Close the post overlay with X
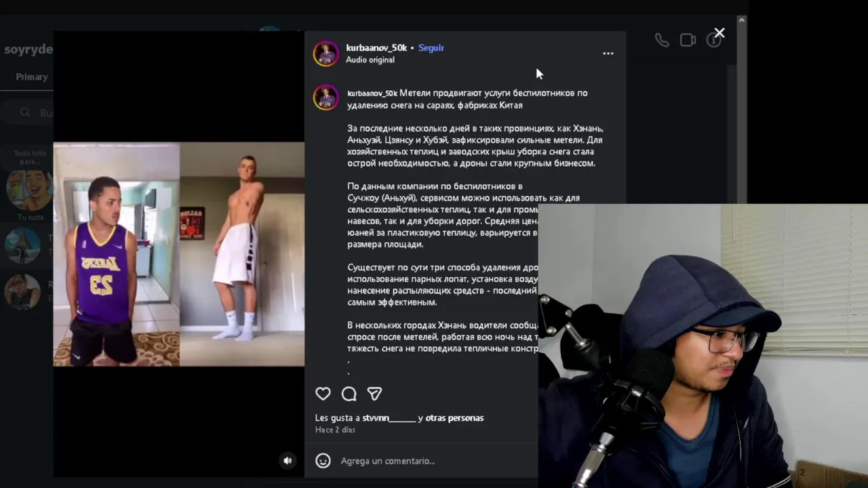This screenshot has height=488, width=868. tap(719, 33)
